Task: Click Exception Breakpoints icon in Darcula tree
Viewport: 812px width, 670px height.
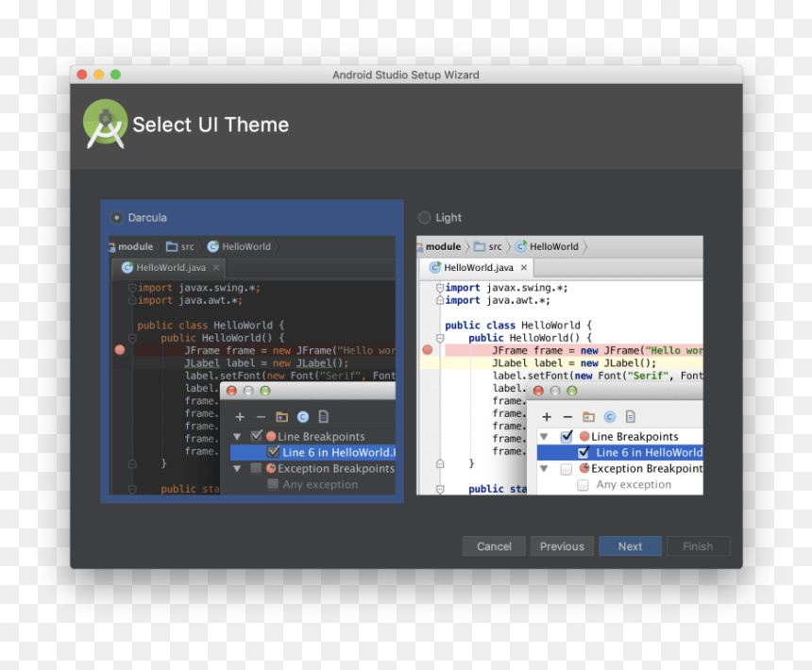Action: (271, 468)
